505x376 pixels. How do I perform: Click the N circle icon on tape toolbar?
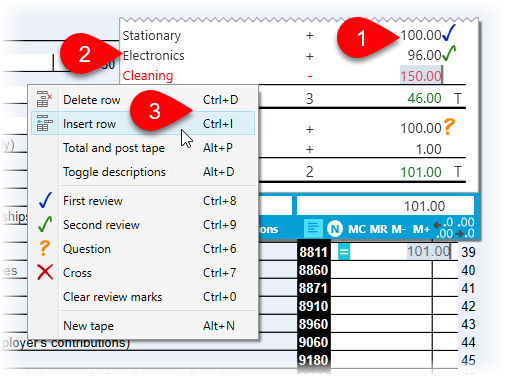tap(335, 229)
